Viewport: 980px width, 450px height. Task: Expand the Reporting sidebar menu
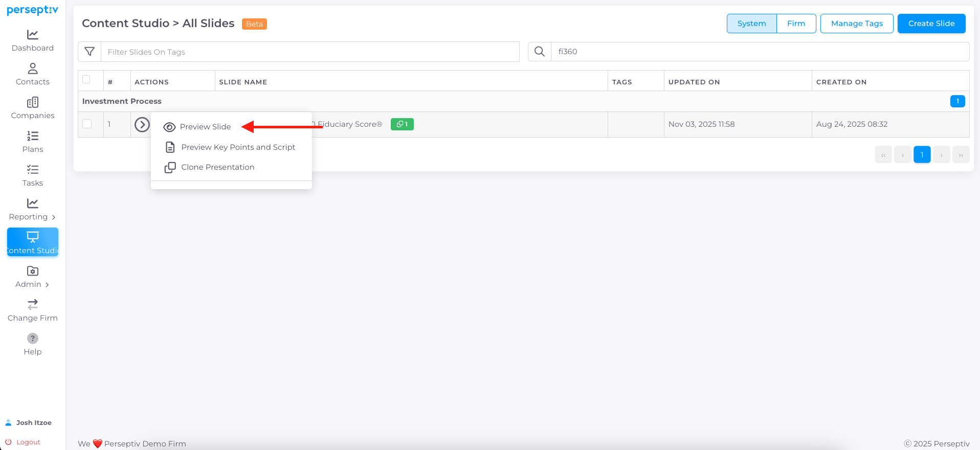33,210
